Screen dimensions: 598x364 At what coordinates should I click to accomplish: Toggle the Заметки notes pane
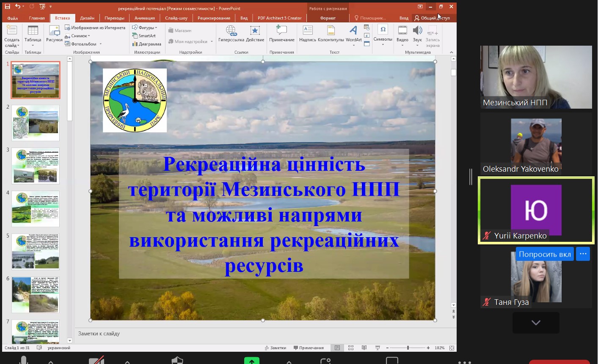(x=276, y=348)
